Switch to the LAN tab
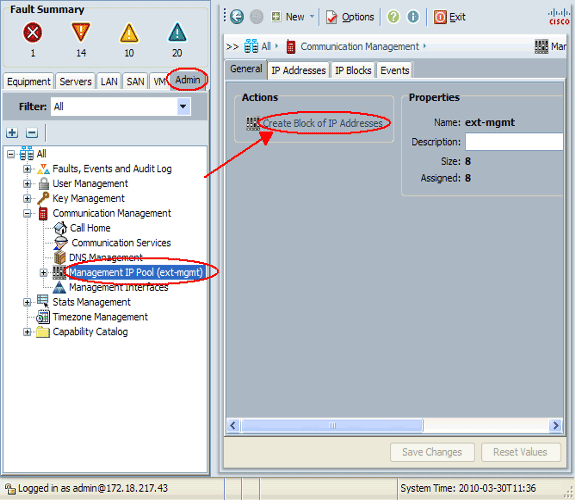This screenshot has height=500, width=575. click(x=109, y=81)
